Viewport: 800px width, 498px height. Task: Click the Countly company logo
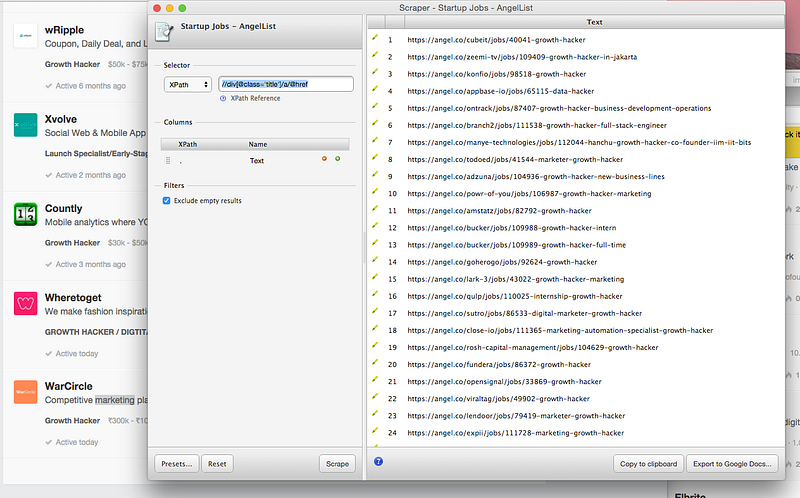tap(25, 214)
